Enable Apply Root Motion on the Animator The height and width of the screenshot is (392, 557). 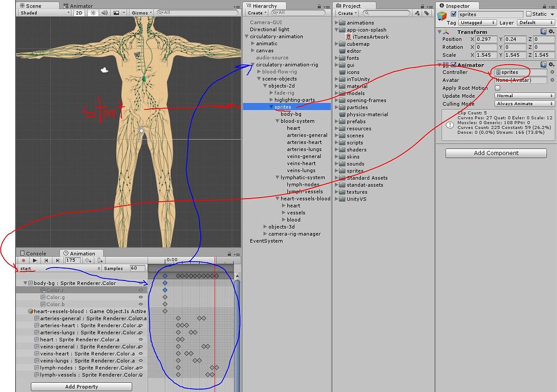498,88
